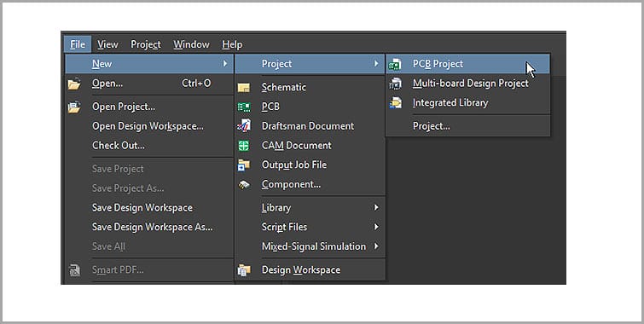
Task: Select the New submenu entry
Action: pyautogui.click(x=149, y=64)
